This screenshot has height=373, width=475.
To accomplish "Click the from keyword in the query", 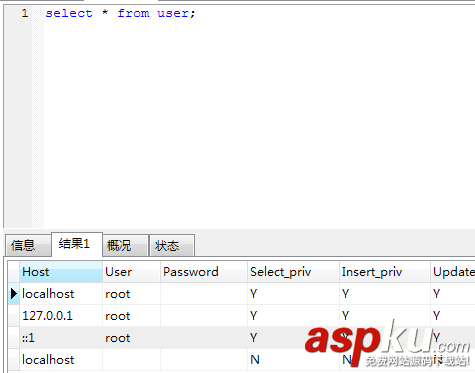I will (x=133, y=13).
